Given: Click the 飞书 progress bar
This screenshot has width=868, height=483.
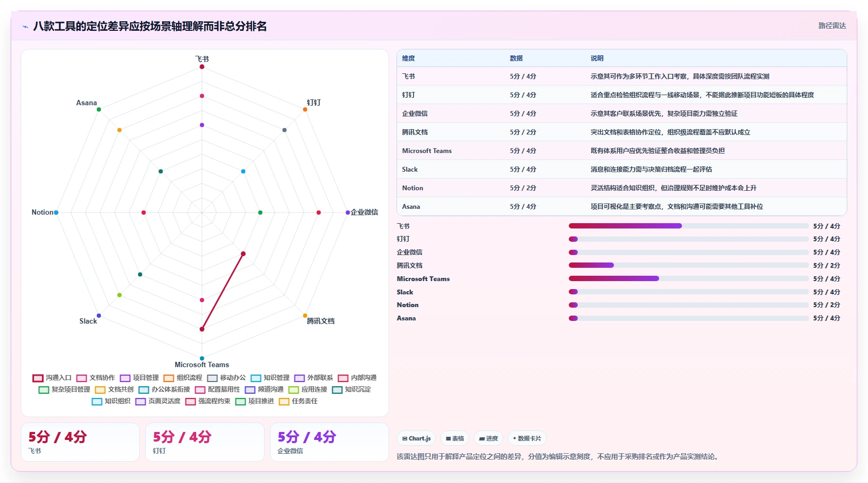Looking at the screenshot, I should [x=688, y=226].
